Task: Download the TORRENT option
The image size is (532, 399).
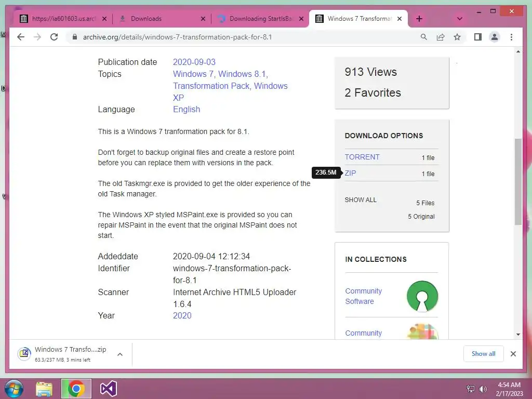Action: pos(362,157)
